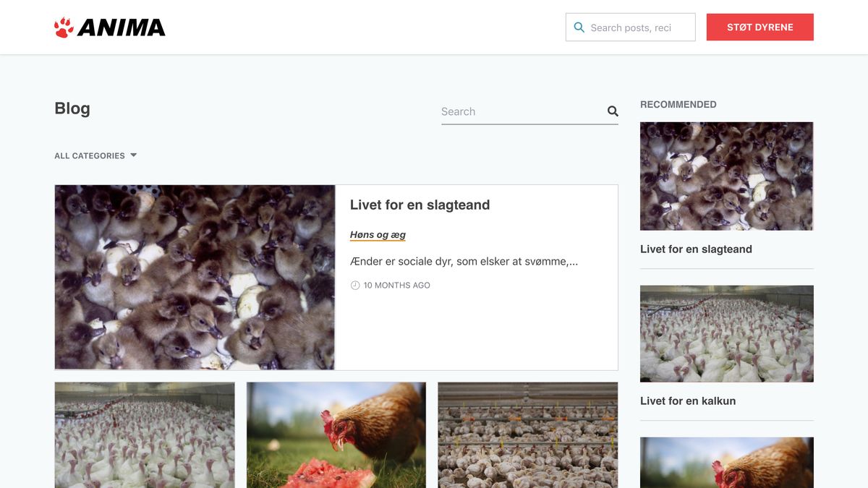Click the All Categories dropdown arrow
Viewport: 868px width, 488px height.
pos(134,155)
